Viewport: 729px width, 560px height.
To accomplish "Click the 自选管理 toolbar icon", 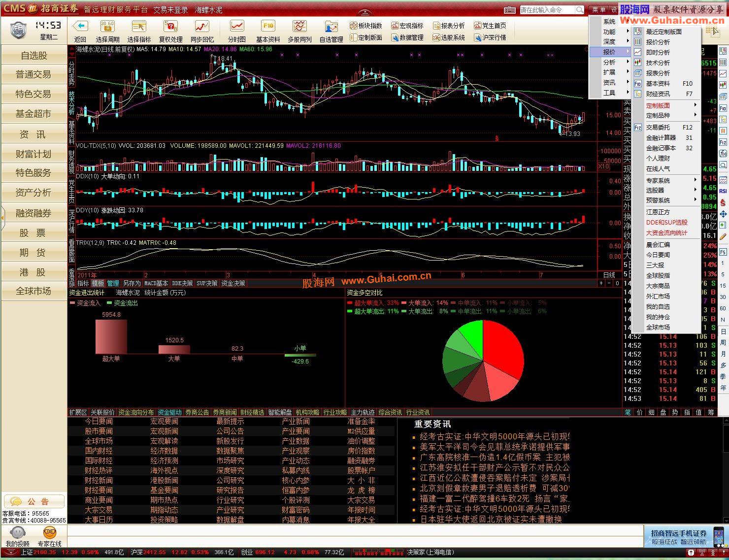I will tap(331, 27).
